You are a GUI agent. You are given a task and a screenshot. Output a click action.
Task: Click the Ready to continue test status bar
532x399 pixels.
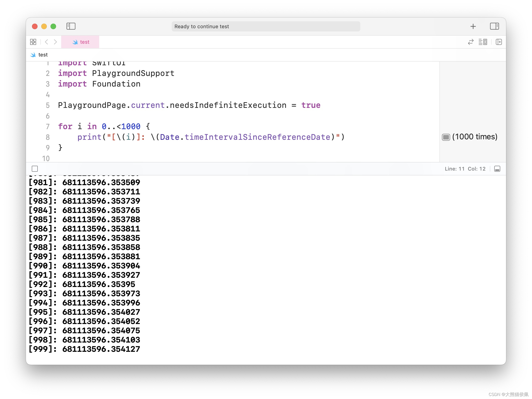pyautogui.click(x=266, y=26)
